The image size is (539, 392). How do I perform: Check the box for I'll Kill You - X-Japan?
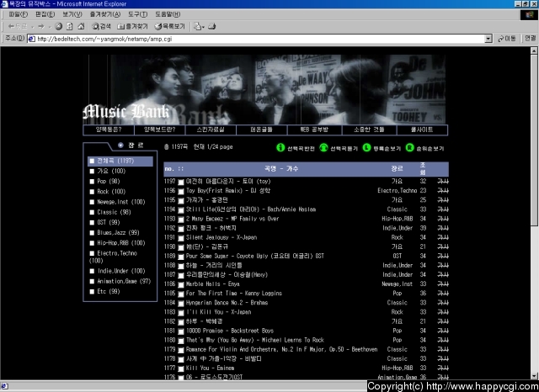coord(181,313)
